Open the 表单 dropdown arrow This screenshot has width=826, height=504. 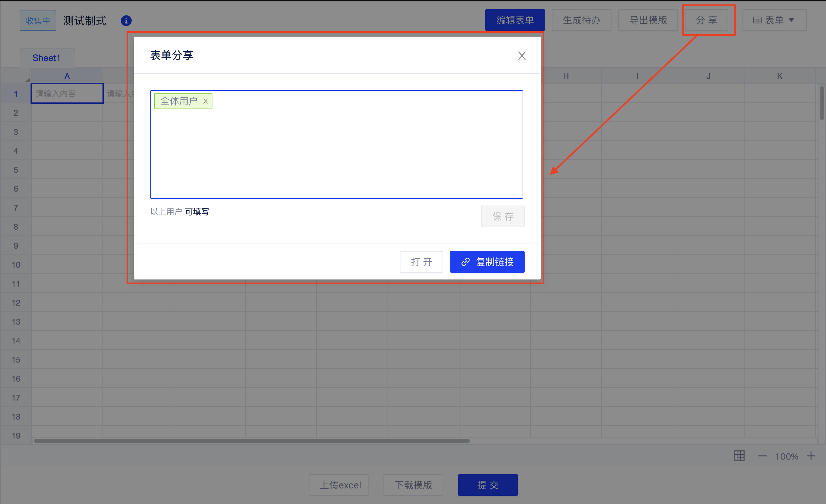coord(792,20)
